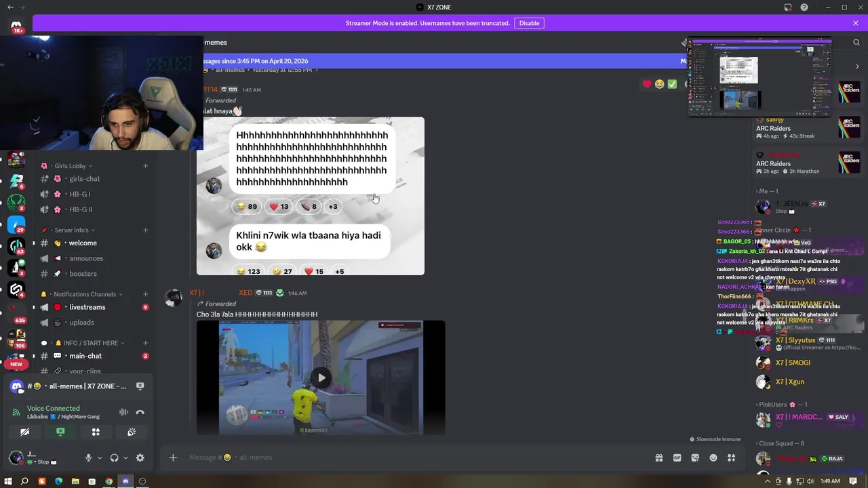
Task: Open the inbox icon in title bar
Action: pos(788,7)
